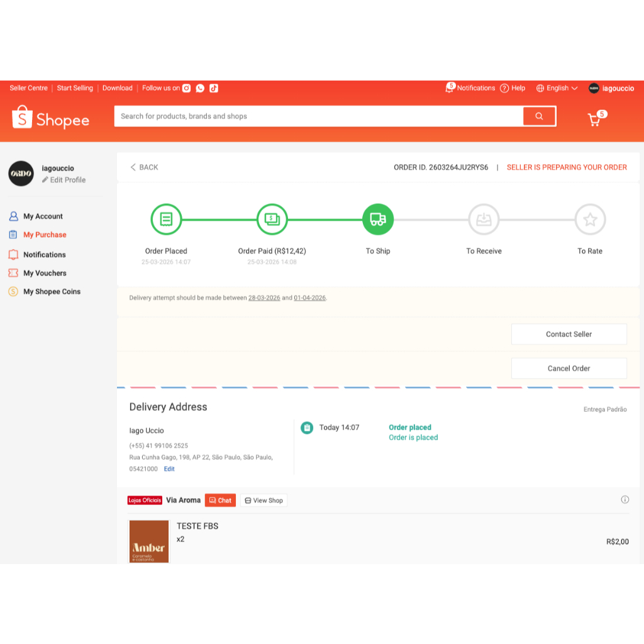Open My Vouchers in the sidebar
Viewport: 644px width, 644px height.
[x=45, y=273]
